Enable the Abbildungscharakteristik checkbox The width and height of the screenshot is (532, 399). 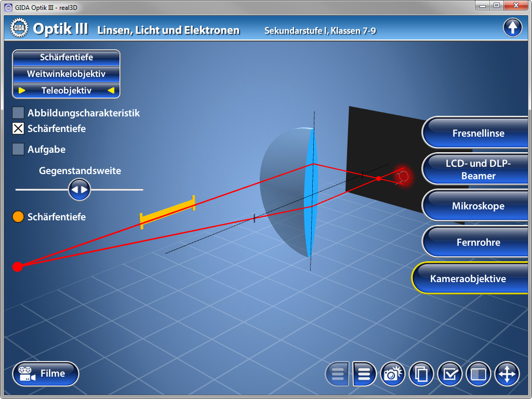(18, 113)
